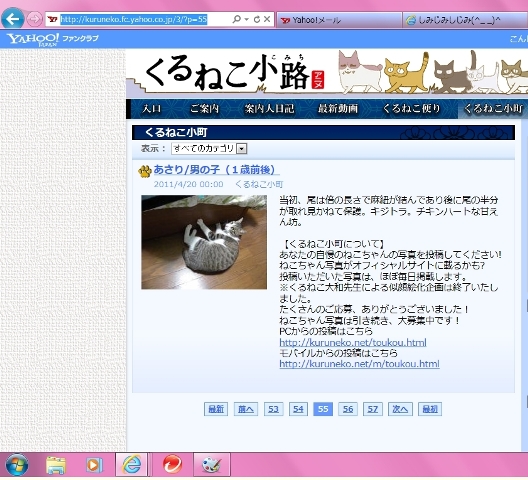Open the kuruneko.net/toukou.html link
This screenshot has height=480, width=528.
click(x=353, y=343)
